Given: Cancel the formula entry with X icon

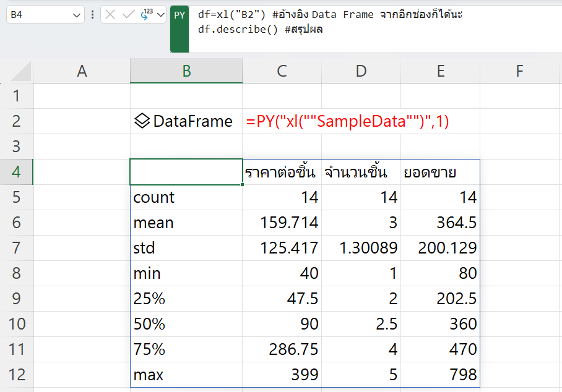Looking at the screenshot, I should pyautogui.click(x=110, y=15).
